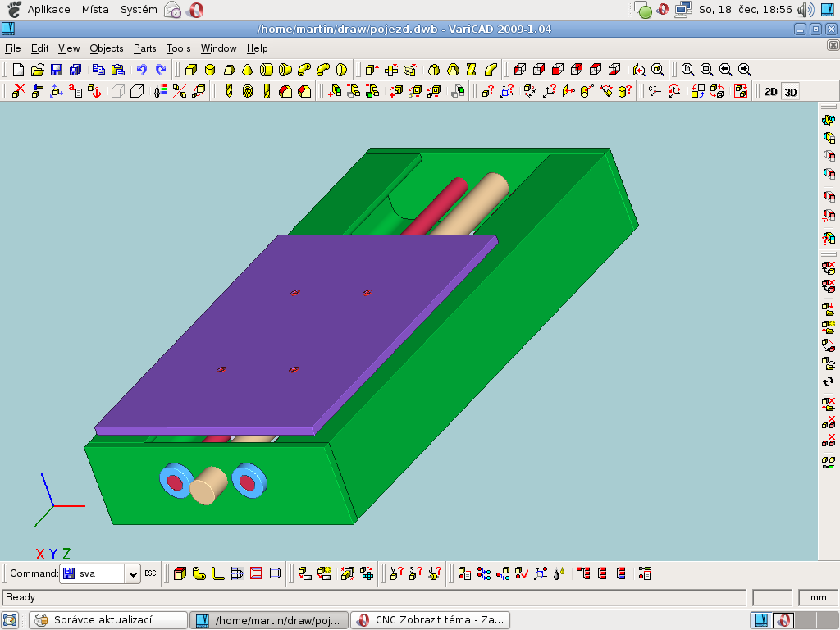Image resolution: width=840 pixels, height=630 pixels.
Task: Switch to 2D mode
Action: click(x=770, y=92)
